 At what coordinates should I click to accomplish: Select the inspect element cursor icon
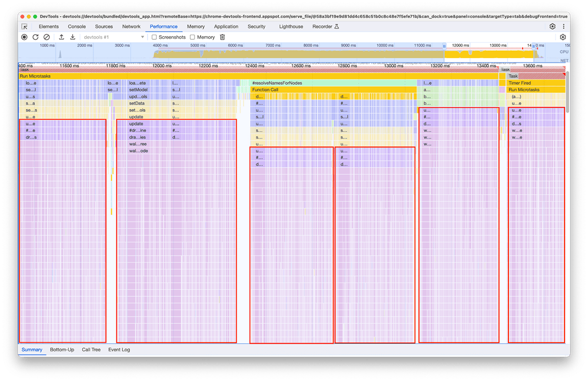point(24,26)
